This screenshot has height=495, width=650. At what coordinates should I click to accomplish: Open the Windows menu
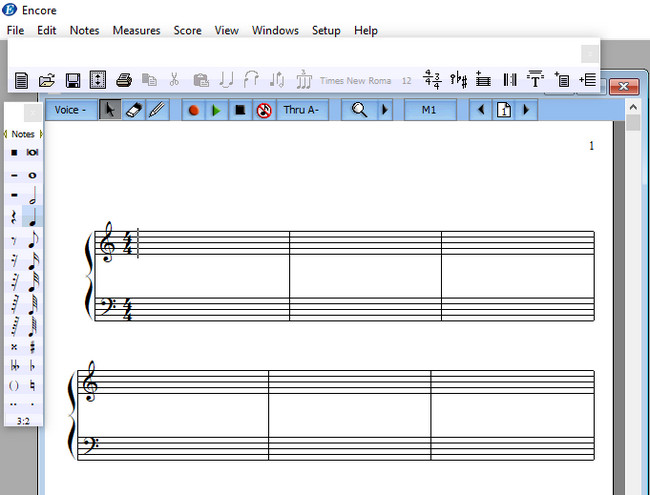(x=275, y=30)
